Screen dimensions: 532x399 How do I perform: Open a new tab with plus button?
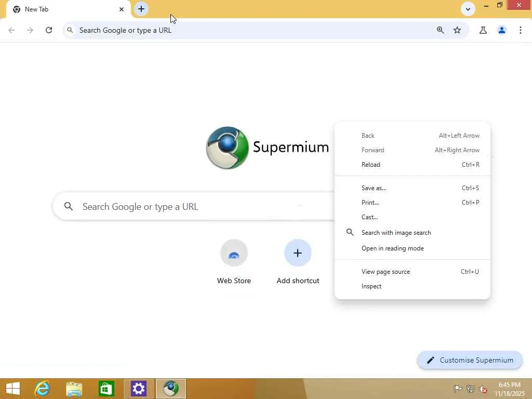pos(141,9)
